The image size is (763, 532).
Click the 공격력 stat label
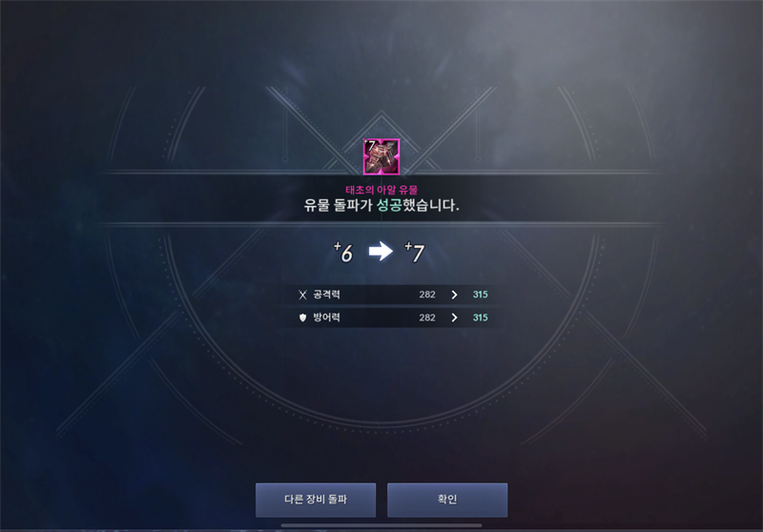coord(326,295)
